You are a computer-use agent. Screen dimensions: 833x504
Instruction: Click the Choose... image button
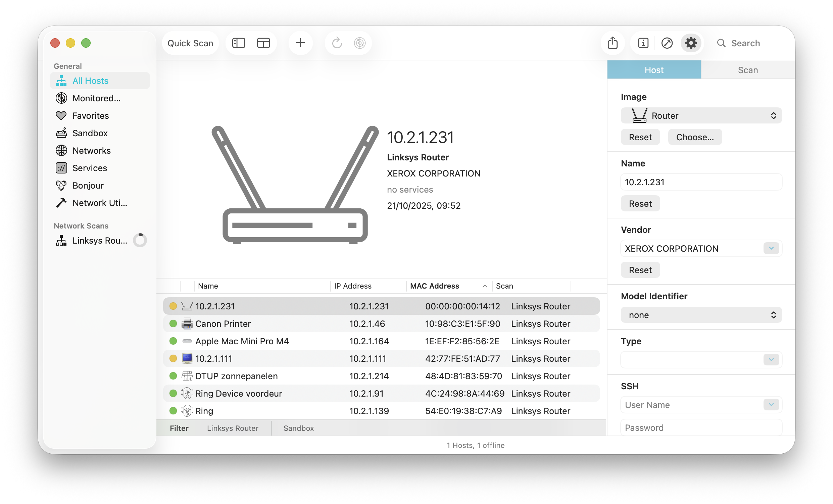pos(695,137)
